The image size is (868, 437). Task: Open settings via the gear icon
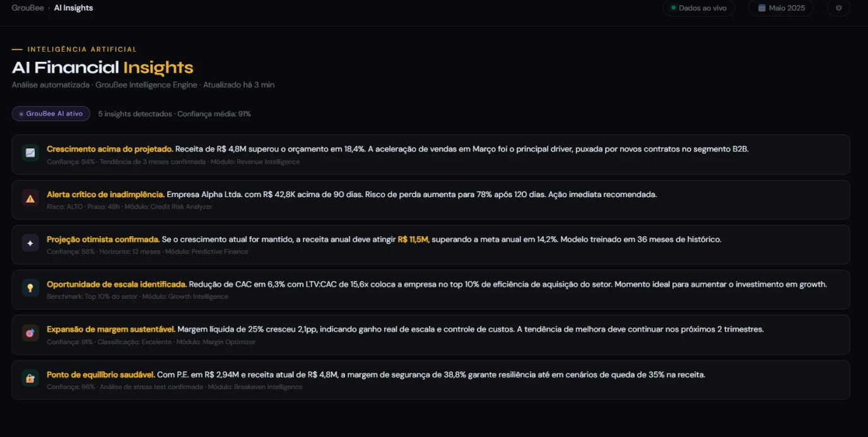[838, 8]
